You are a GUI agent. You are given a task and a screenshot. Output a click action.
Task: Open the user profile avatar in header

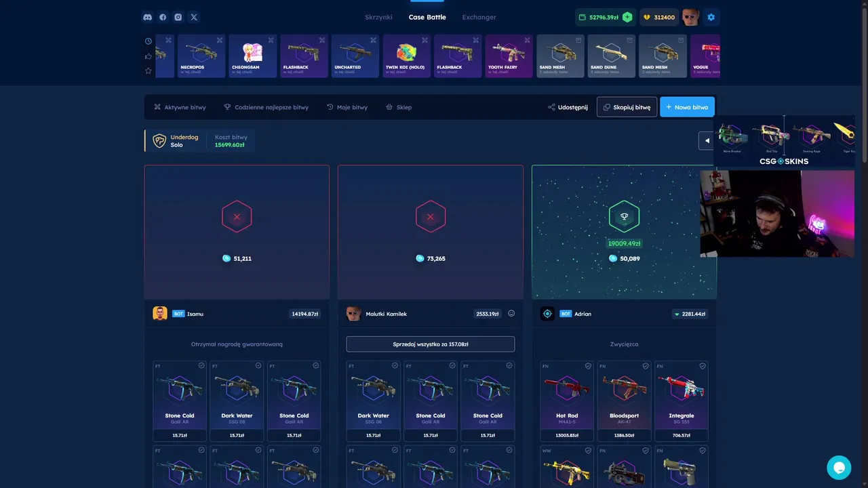690,17
